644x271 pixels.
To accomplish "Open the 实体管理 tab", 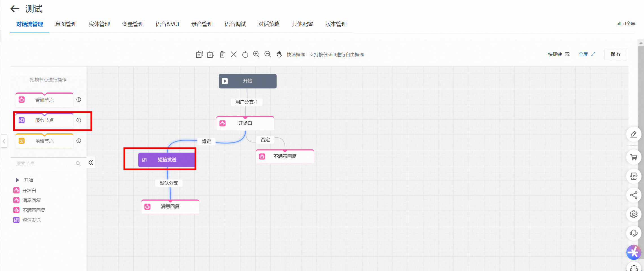I will (99, 24).
